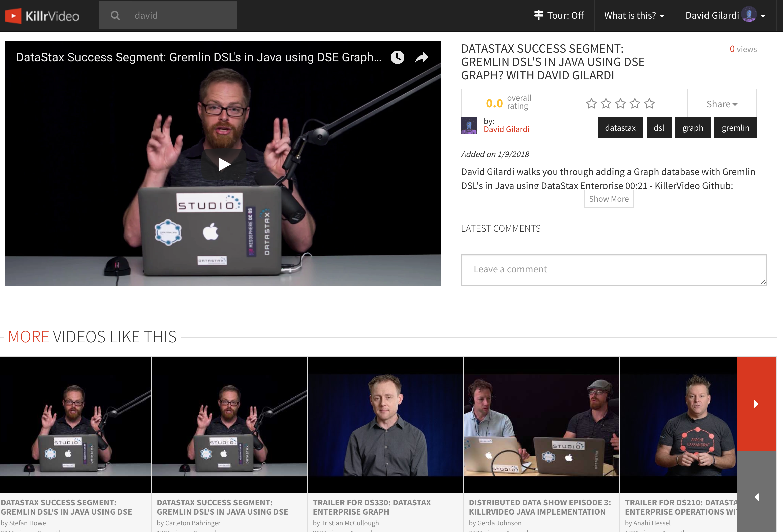Open the Share dropdown
This screenshot has width=783, height=532.
coord(722,104)
